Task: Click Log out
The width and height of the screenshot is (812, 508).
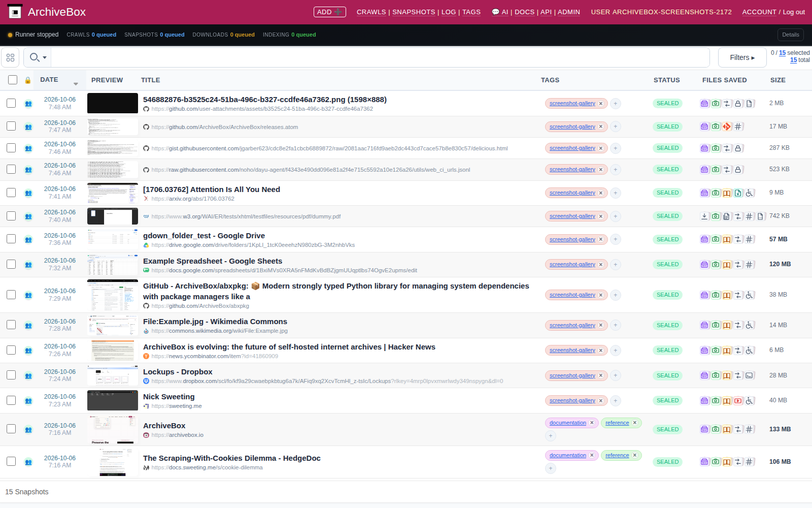Action: tap(794, 12)
